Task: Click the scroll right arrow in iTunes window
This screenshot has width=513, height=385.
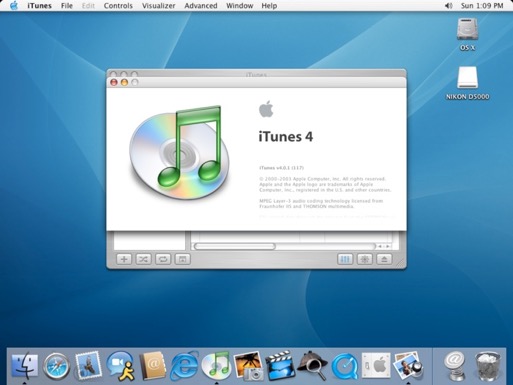Action: (388, 246)
